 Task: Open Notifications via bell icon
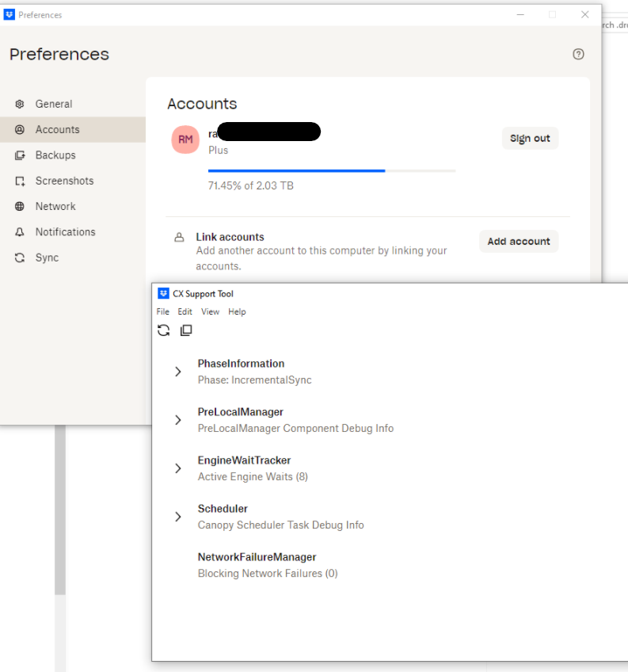20,232
